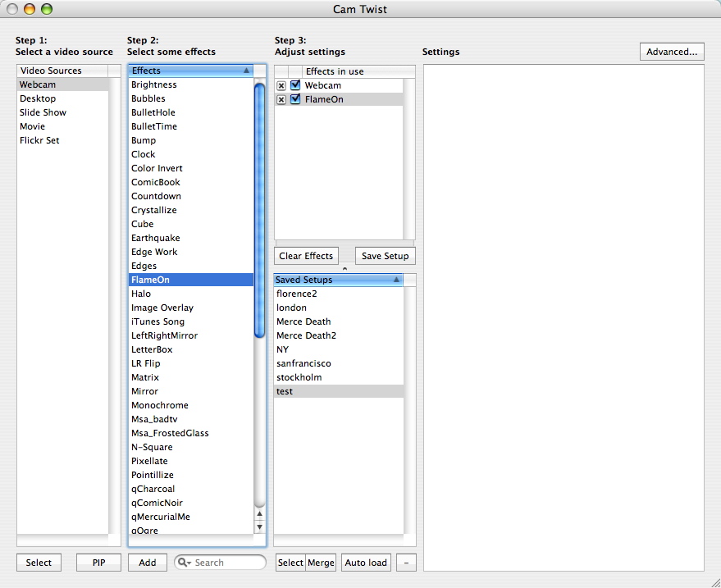This screenshot has width=721, height=588.
Task: Toggle sort order on Saved Setups header
Action: tap(396, 280)
